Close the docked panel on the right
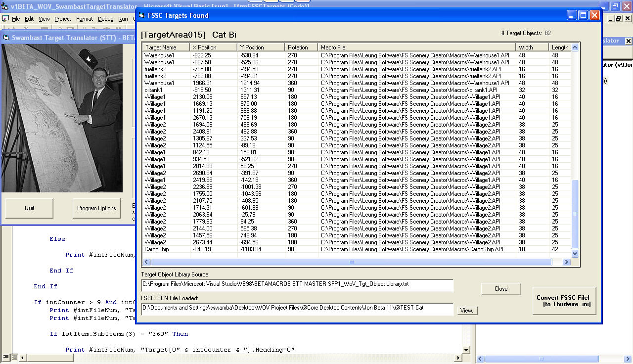 pos(629,41)
